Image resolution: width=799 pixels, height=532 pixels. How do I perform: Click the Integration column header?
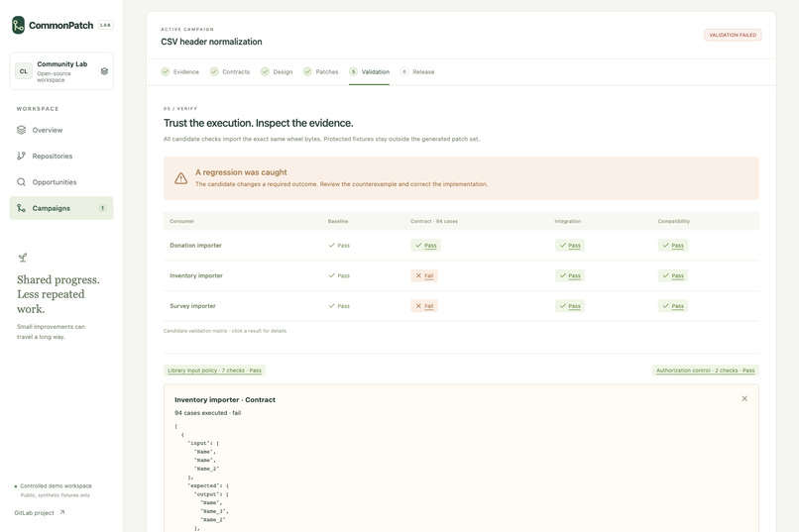tap(568, 222)
